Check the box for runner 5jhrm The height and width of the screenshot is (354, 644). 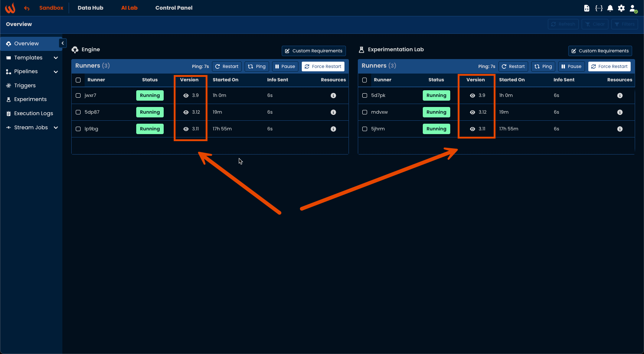365,129
